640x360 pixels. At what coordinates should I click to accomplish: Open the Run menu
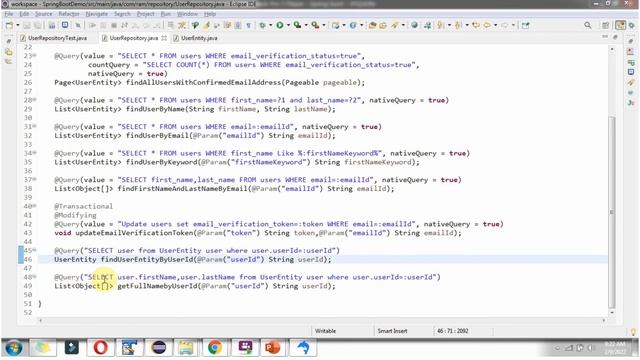(165, 14)
